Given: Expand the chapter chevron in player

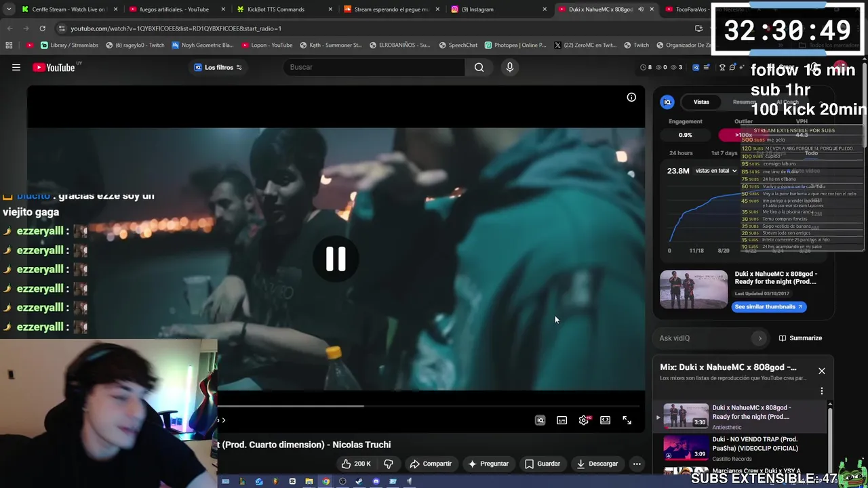Looking at the screenshot, I should click(x=223, y=420).
